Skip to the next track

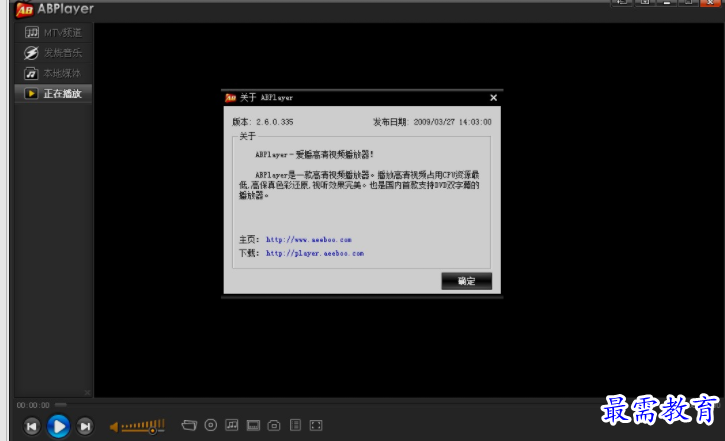point(85,427)
